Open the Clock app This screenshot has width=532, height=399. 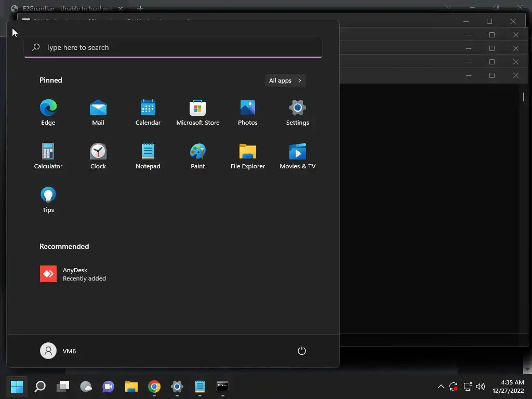pos(98,156)
